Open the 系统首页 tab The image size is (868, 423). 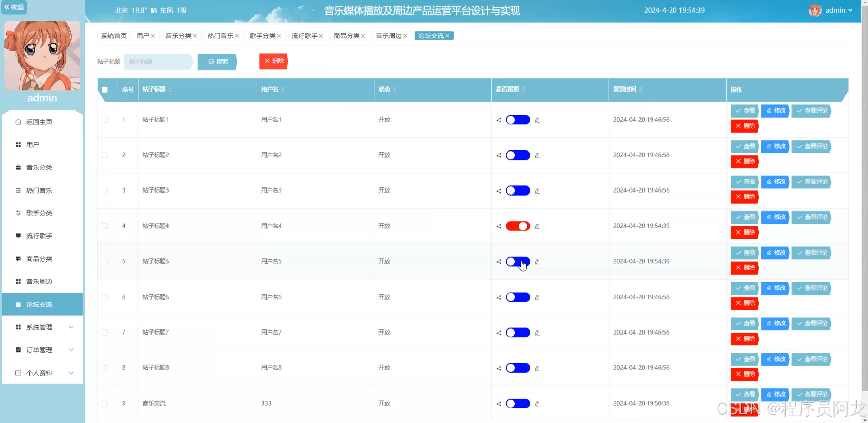pyautogui.click(x=114, y=36)
